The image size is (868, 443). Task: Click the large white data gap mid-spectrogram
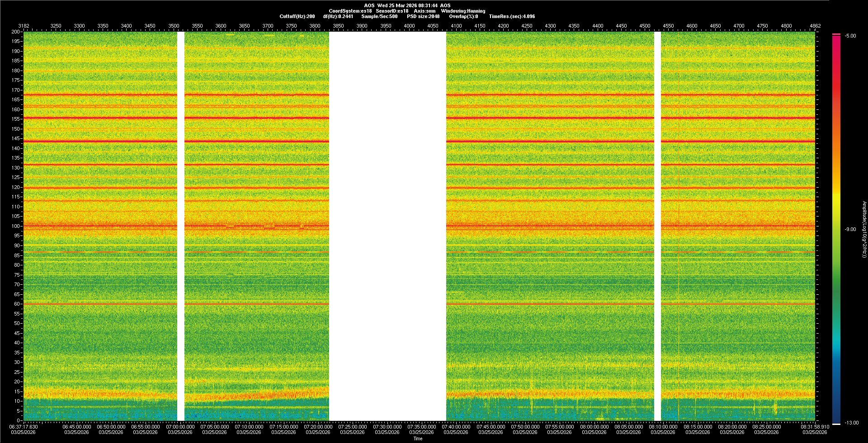click(x=387, y=226)
